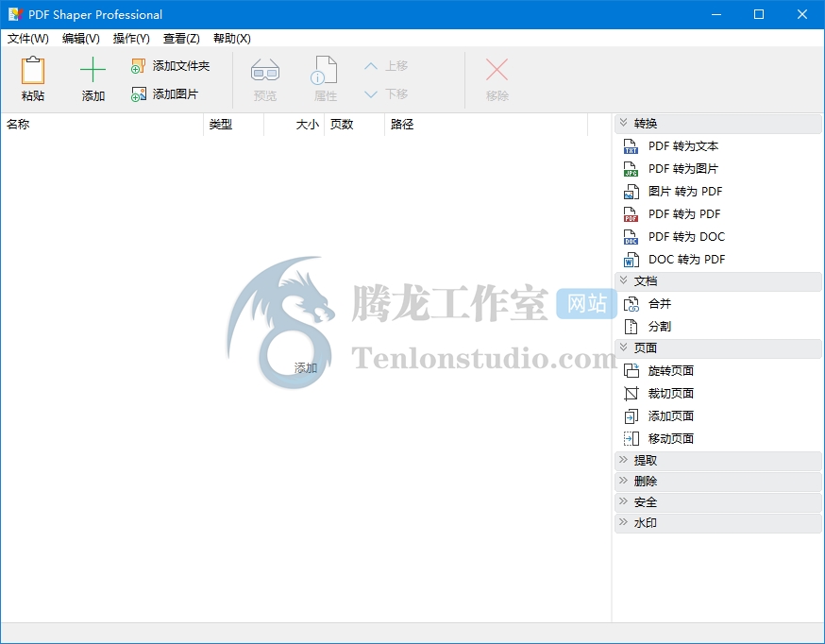This screenshot has height=644, width=825.
Task: Click the PDF 转为图片 JPG icon
Action: (631, 169)
